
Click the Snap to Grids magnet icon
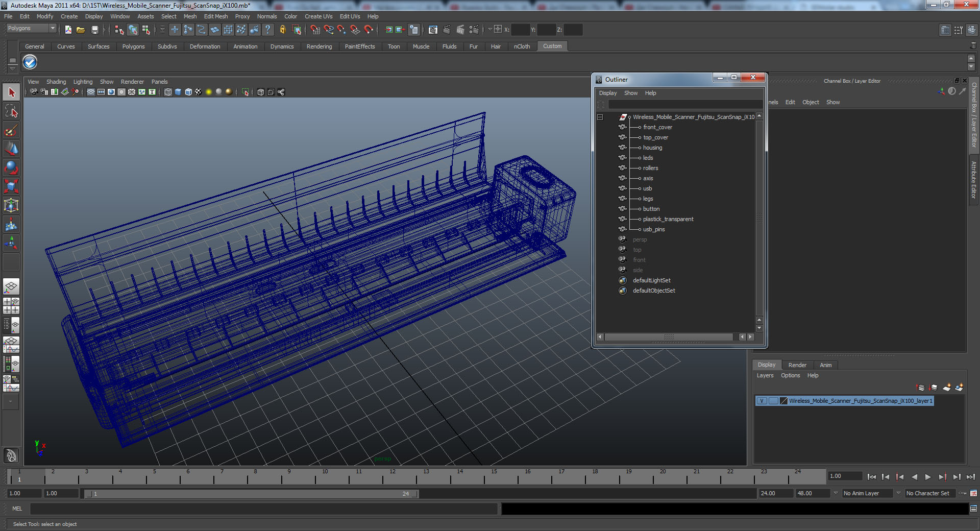(x=315, y=30)
